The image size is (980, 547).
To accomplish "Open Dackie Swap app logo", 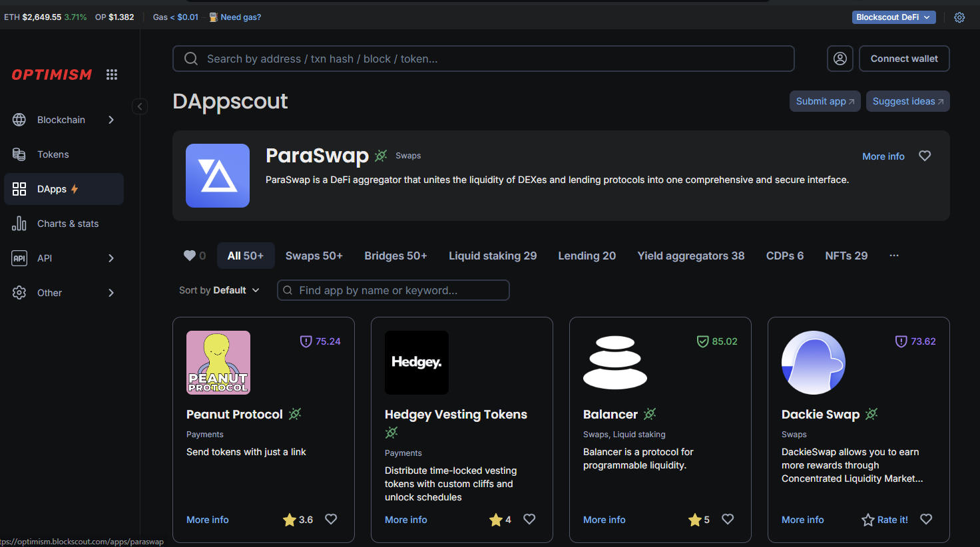I will pyautogui.click(x=814, y=363).
